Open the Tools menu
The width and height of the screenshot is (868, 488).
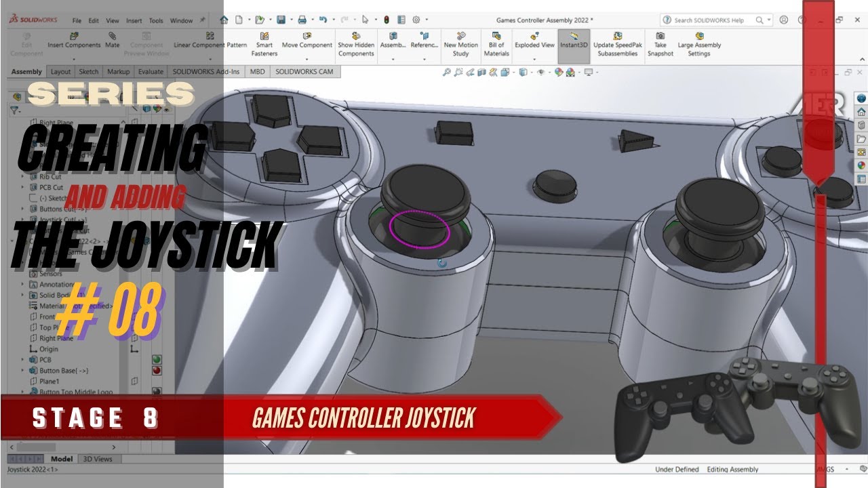coord(156,21)
